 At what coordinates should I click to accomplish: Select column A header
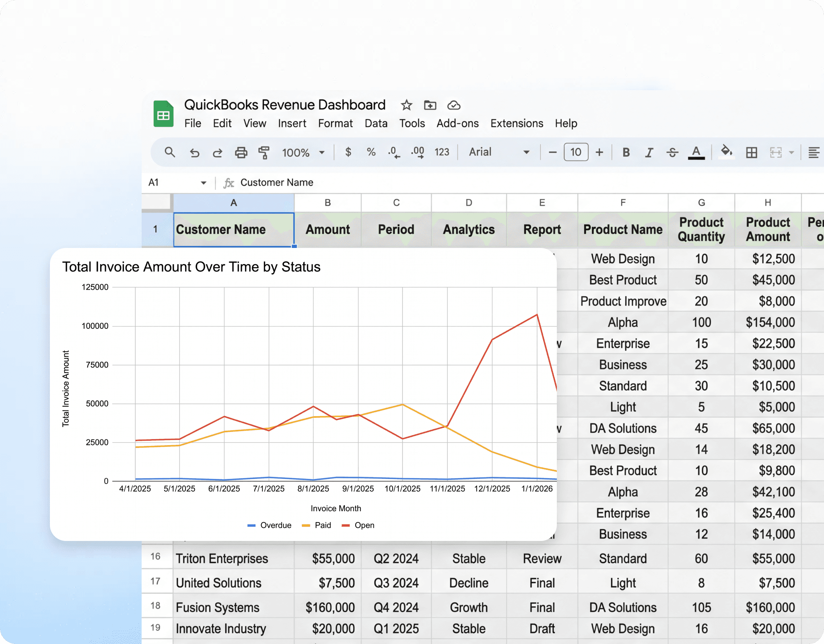click(x=234, y=203)
